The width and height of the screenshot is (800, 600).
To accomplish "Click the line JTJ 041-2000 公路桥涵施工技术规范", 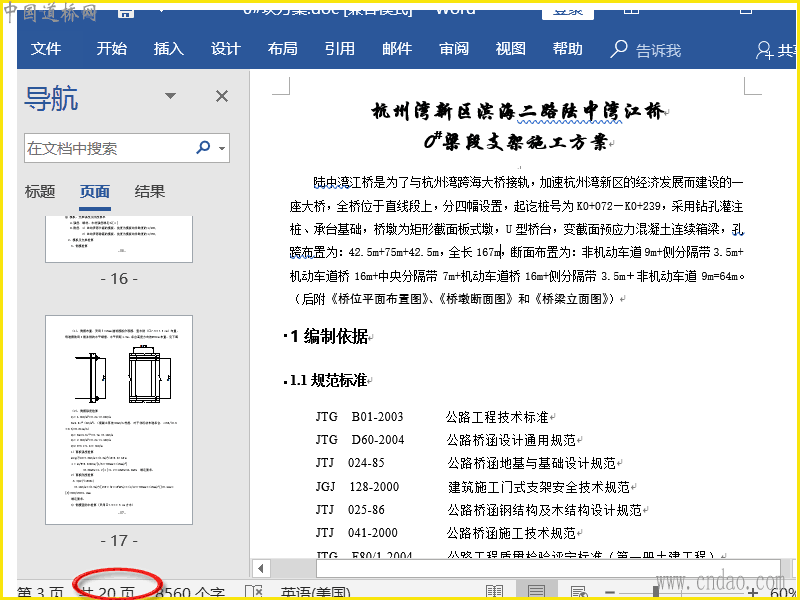I will coord(445,533).
